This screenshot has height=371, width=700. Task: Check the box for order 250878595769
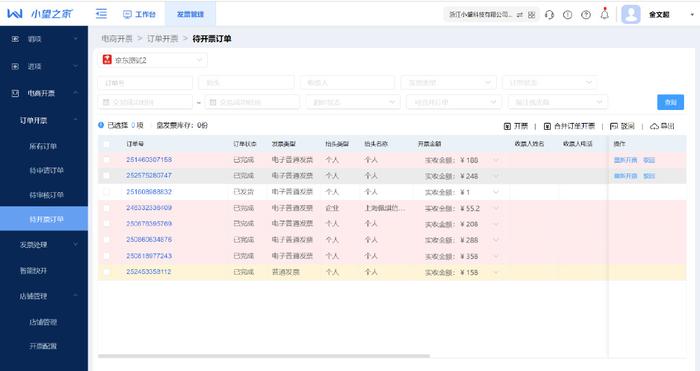[107, 224]
